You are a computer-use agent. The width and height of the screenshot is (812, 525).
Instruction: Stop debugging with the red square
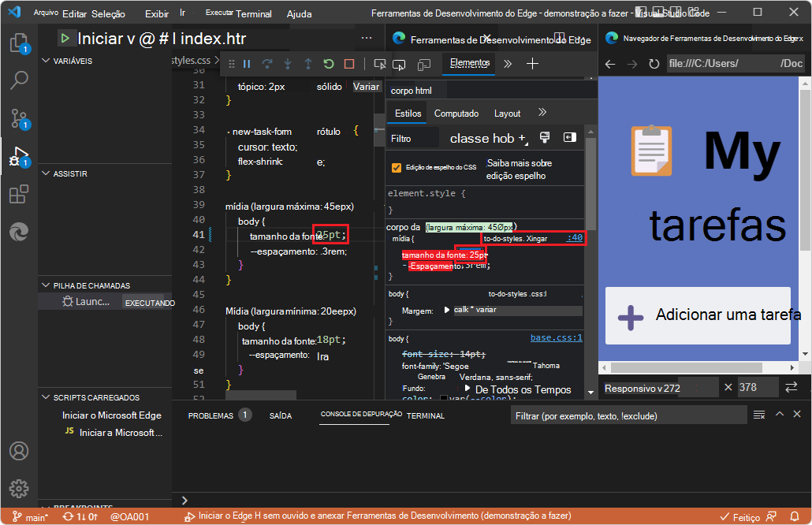click(x=349, y=64)
